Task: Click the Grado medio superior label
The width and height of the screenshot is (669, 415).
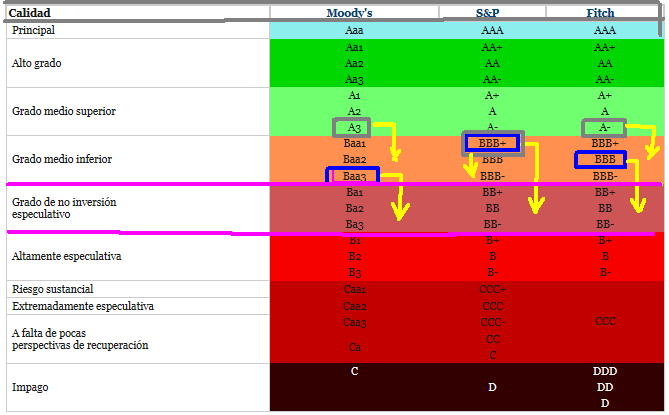Action: click(63, 111)
